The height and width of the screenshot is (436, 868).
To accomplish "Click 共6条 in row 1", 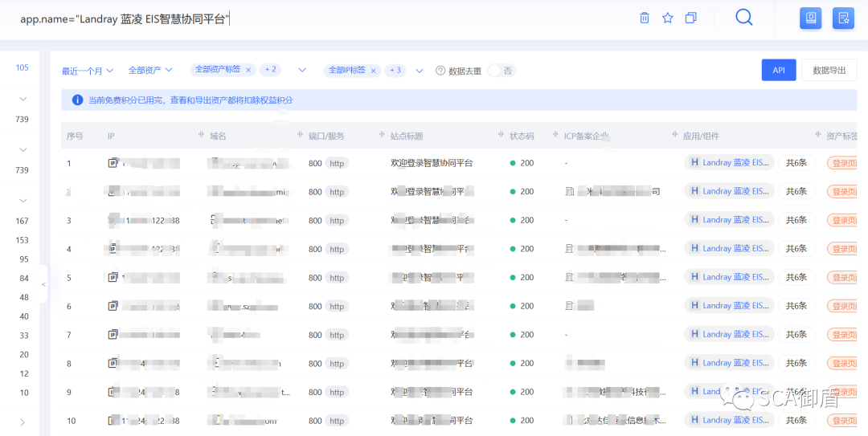I will pyautogui.click(x=796, y=163).
